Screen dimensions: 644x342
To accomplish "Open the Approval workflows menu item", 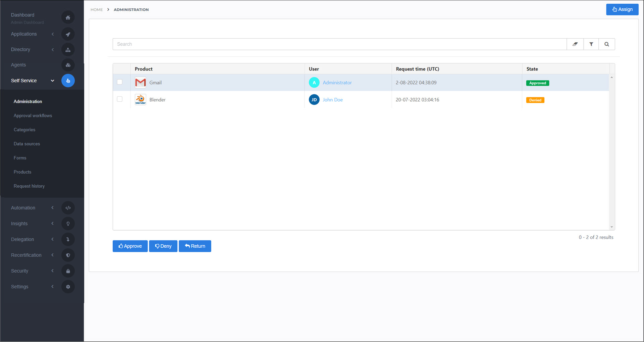I will [x=33, y=115].
